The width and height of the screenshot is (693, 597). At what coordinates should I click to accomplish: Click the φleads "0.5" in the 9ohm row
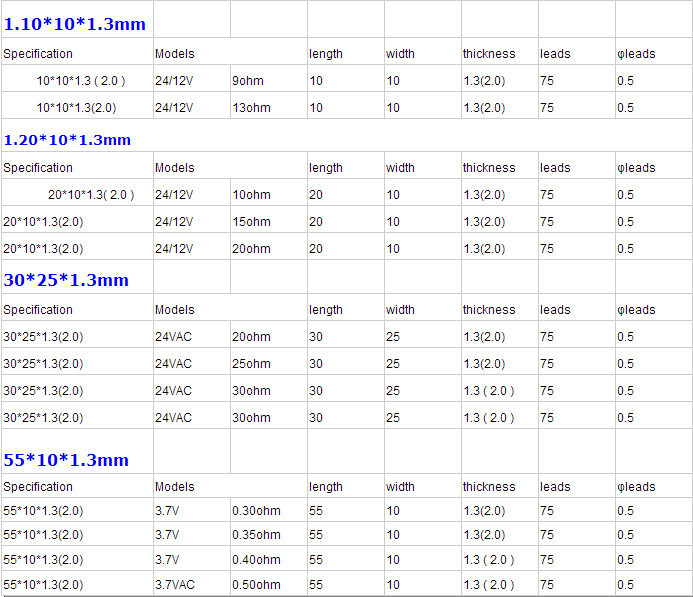pos(625,81)
